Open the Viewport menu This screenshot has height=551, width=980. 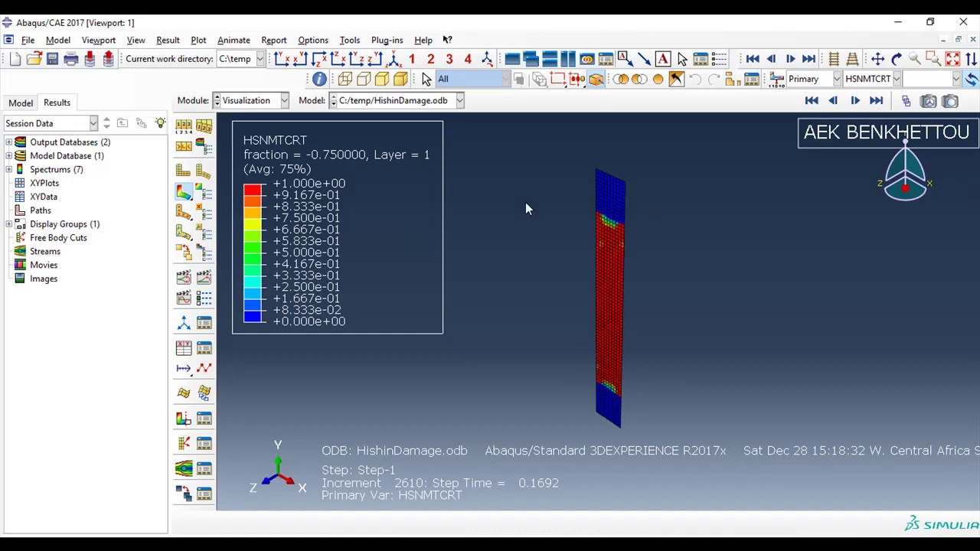pos(98,40)
